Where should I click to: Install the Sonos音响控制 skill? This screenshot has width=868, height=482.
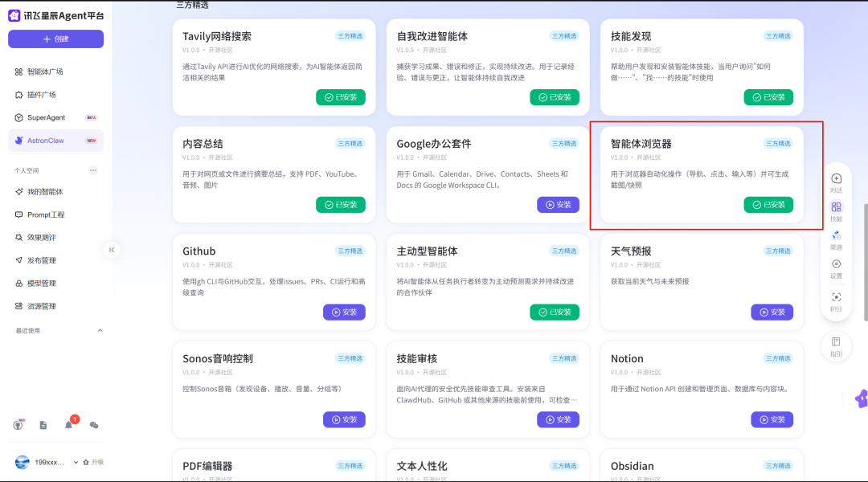[344, 419]
